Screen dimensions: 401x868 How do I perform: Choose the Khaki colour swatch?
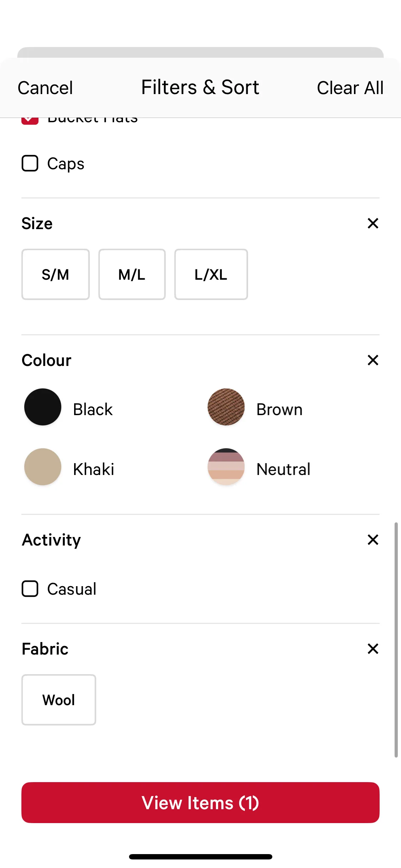click(43, 467)
